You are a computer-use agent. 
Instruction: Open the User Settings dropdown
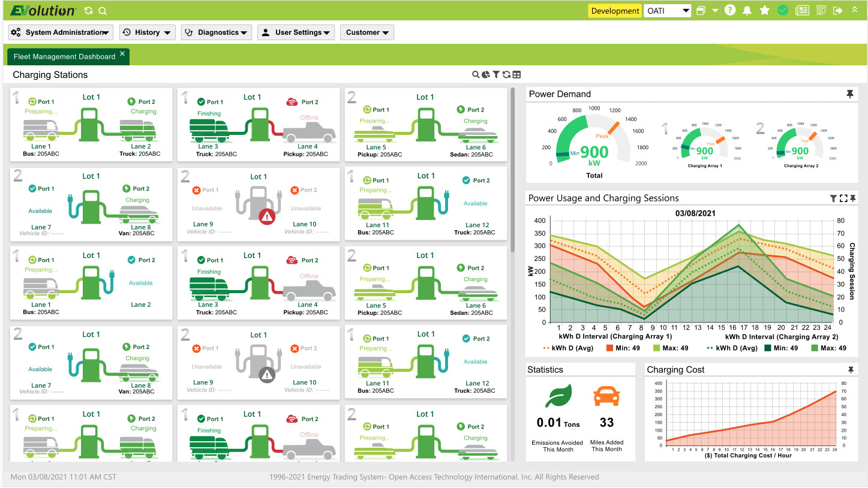(296, 32)
